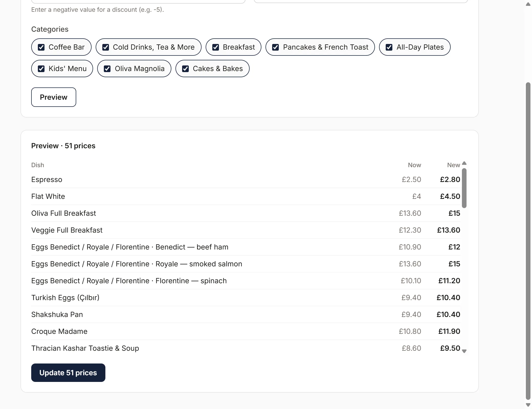Click the Croque Madame row
This screenshot has height=409, width=532.
tap(246, 331)
